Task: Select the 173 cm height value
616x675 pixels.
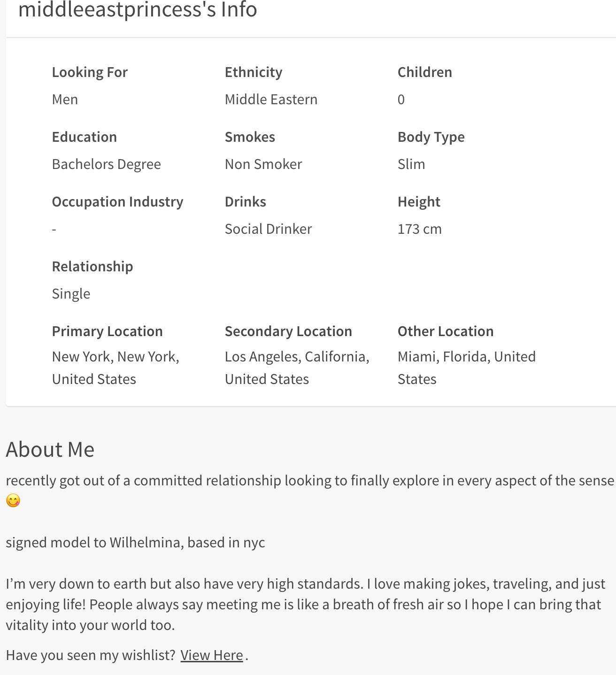Action: click(420, 229)
